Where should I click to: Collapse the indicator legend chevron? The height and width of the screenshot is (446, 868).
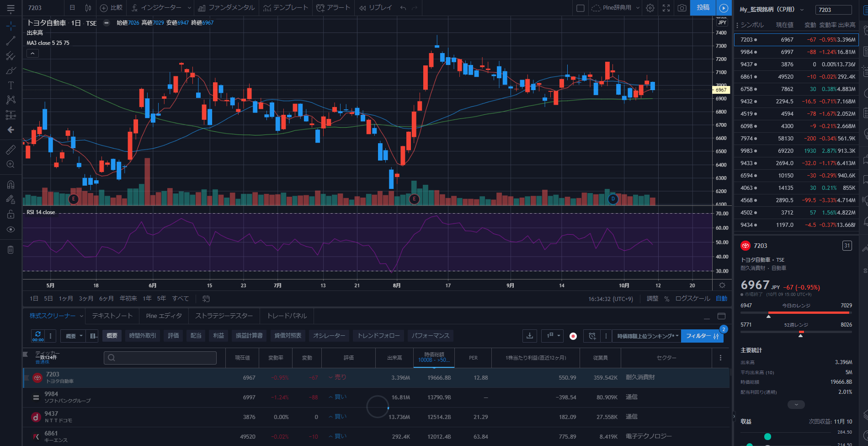point(32,54)
